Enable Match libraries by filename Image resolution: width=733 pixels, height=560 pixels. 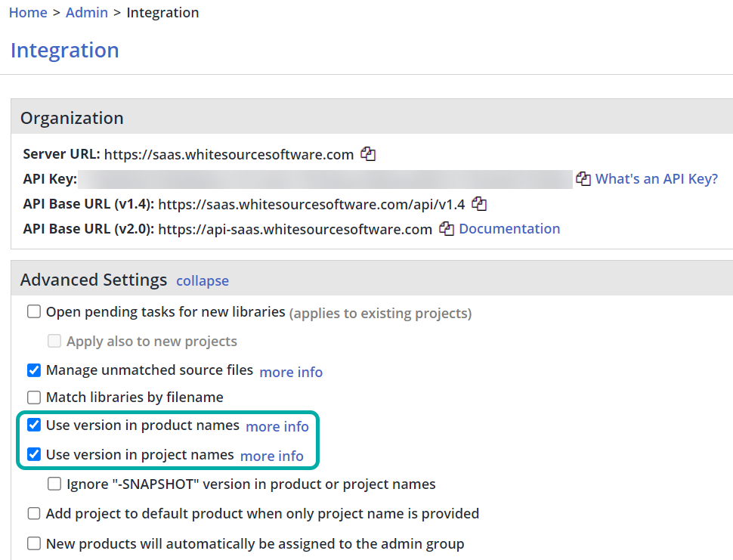coord(34,398)
